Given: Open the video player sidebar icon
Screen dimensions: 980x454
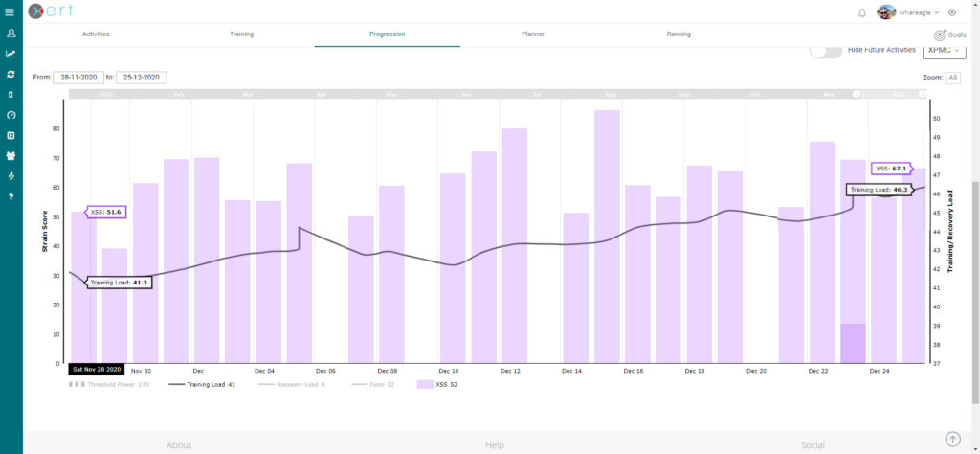Looking at the screenshot, I should 11,135.
